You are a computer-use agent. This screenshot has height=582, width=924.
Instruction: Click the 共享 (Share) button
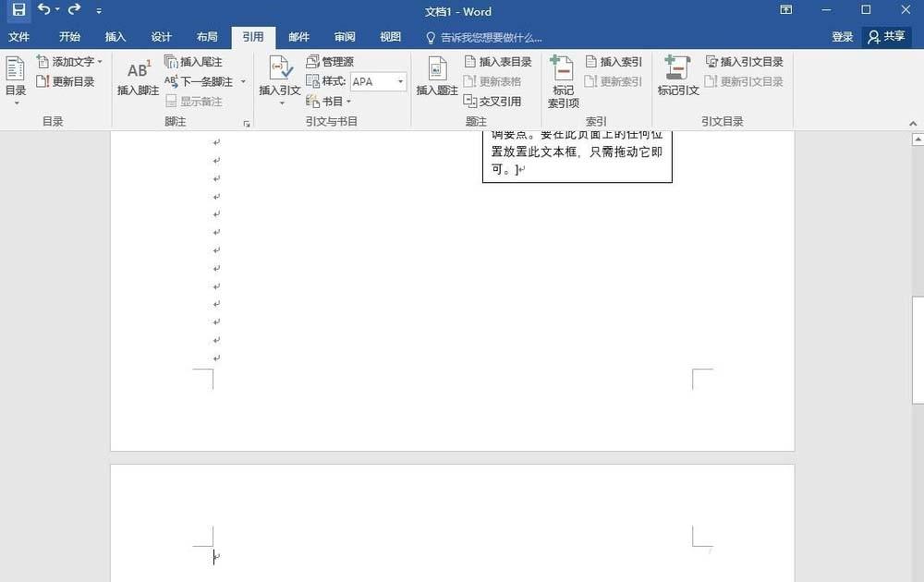(x=889, y=37)
